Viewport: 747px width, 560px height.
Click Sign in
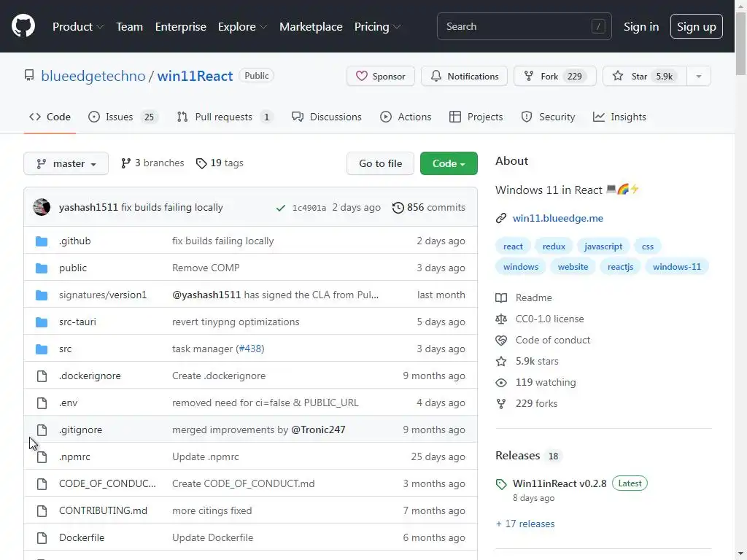coord(641,27)
